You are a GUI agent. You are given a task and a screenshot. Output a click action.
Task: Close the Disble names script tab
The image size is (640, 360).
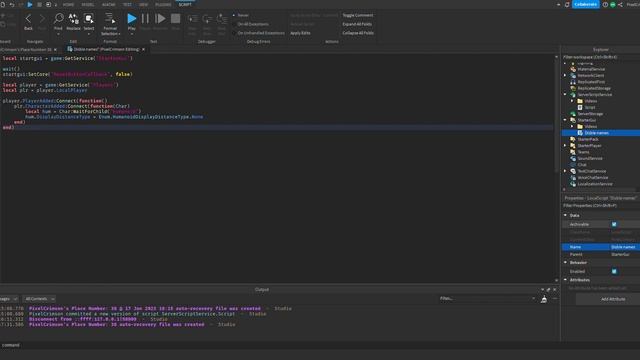[143, 49]
